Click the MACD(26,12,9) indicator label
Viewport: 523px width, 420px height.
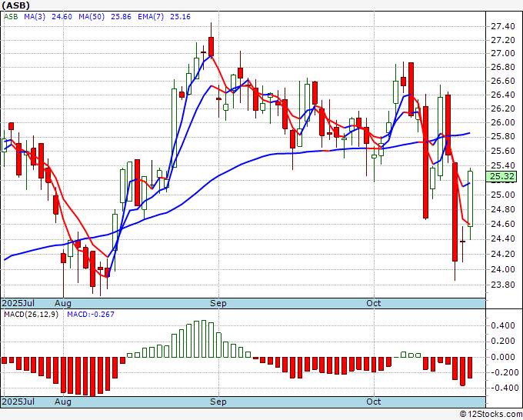click(x=31, y=315)
